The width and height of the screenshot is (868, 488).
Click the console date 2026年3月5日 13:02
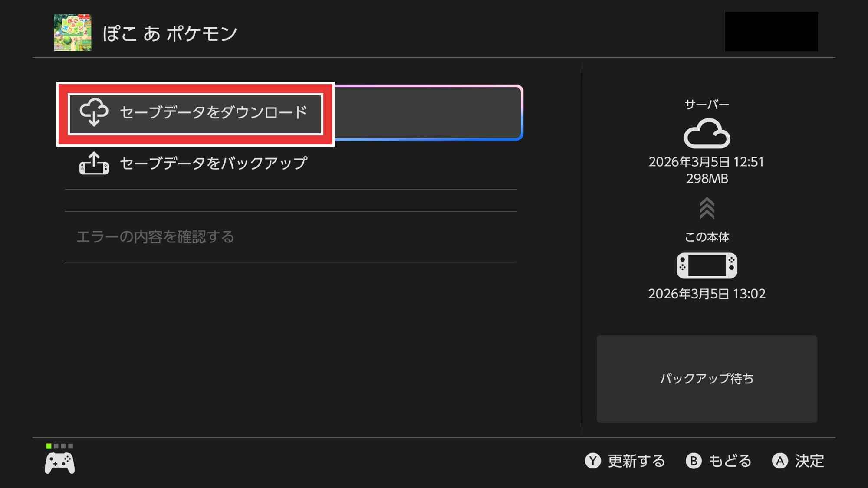point(707,294)
